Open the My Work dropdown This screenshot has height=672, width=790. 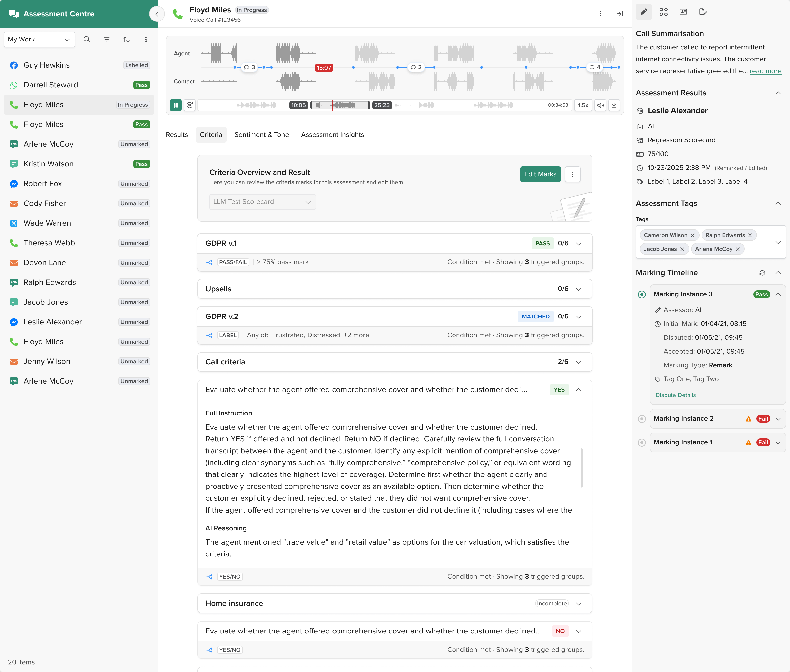tap(39, 39)
